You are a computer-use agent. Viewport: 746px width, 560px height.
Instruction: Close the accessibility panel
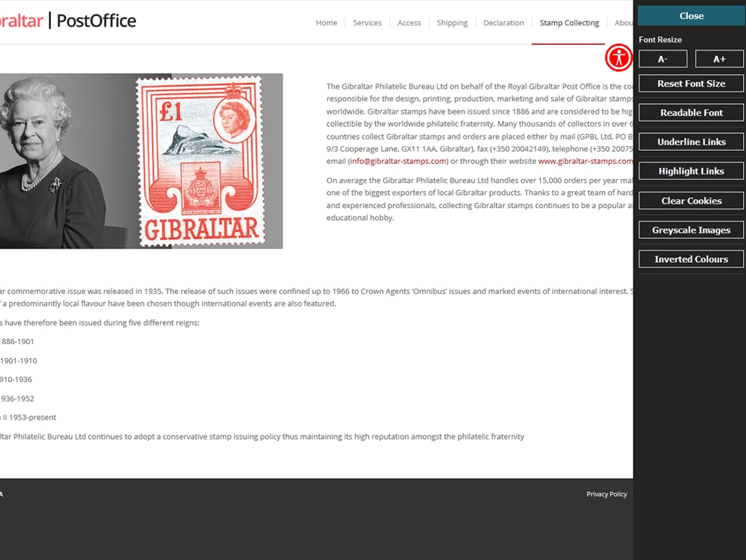(691, 16)
